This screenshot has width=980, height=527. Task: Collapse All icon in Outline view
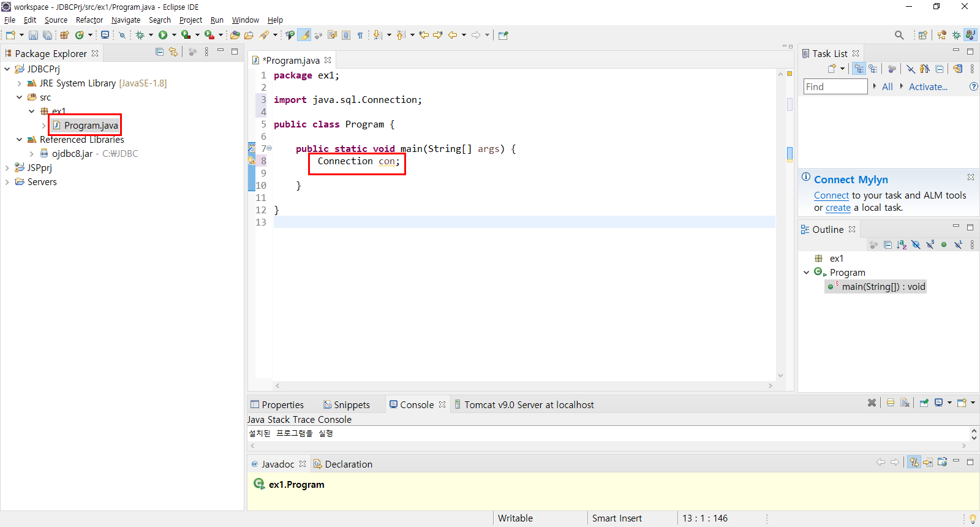click(888, 245)
